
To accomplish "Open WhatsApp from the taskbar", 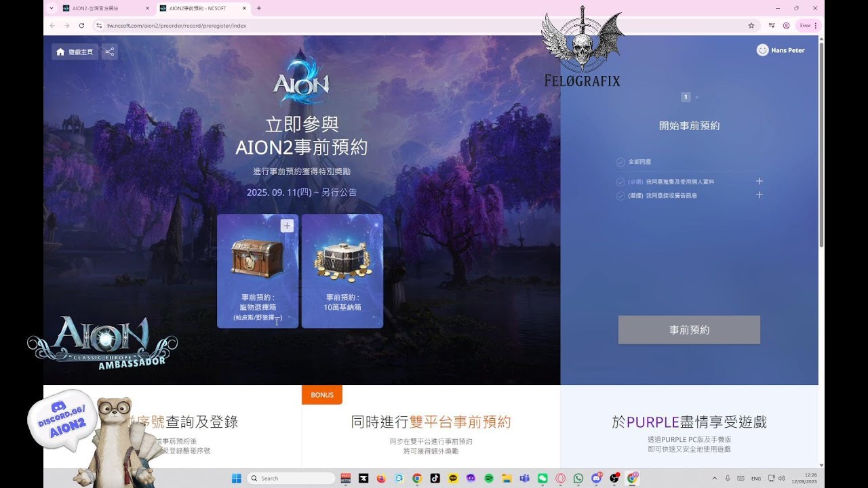I will 578,479.
